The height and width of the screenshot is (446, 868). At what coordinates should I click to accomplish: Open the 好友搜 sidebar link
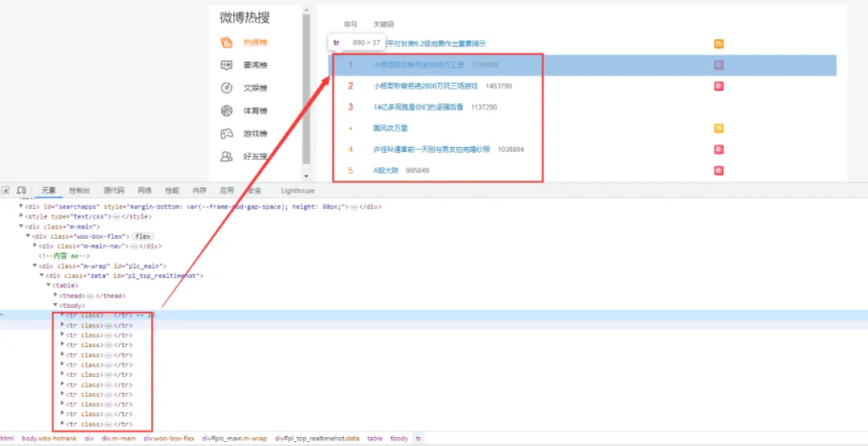pos(256,156)
